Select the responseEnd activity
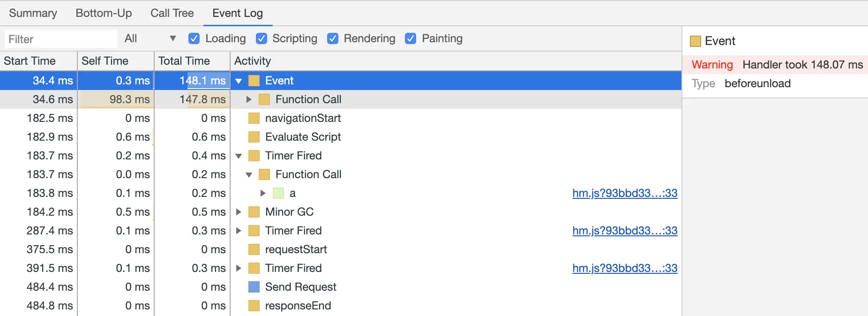The height and width of the screenshot is (316, 868). pos(298,306)
